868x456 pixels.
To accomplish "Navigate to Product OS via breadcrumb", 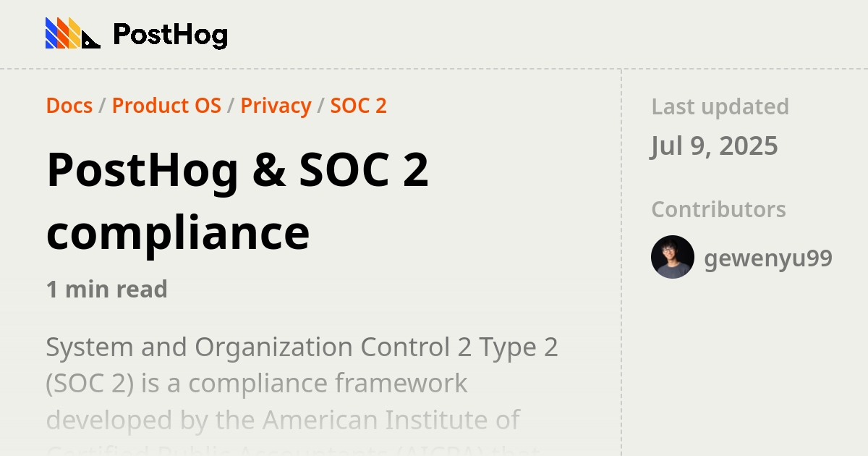I will 167,106.
